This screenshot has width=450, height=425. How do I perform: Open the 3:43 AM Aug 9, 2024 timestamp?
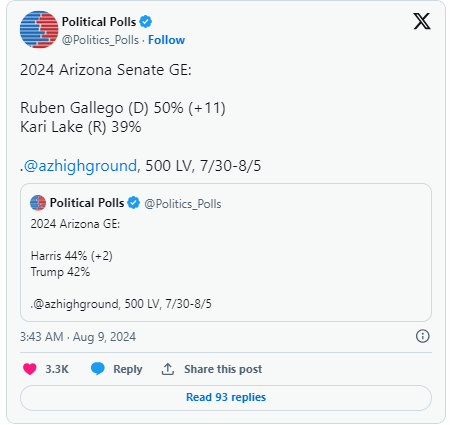(x=78, y=337)
